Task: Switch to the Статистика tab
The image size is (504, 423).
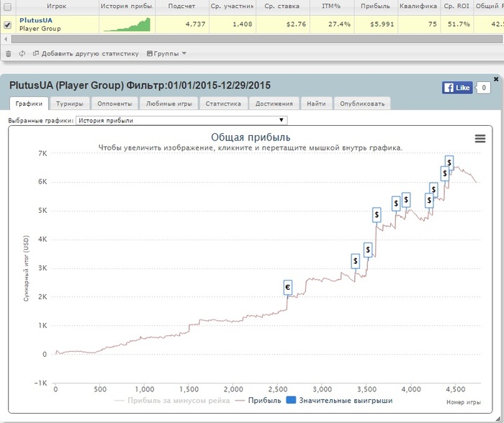Action: [x=223, y=104]
